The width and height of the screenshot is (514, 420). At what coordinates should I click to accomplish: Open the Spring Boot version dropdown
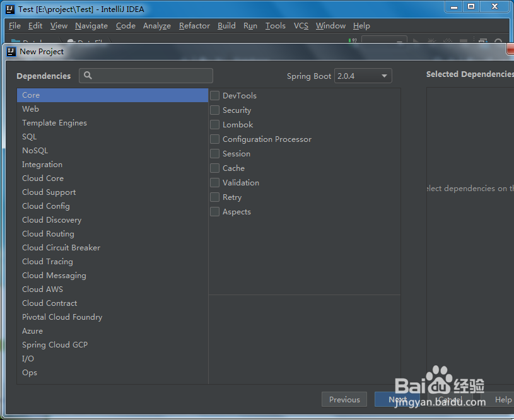point(363,76)
